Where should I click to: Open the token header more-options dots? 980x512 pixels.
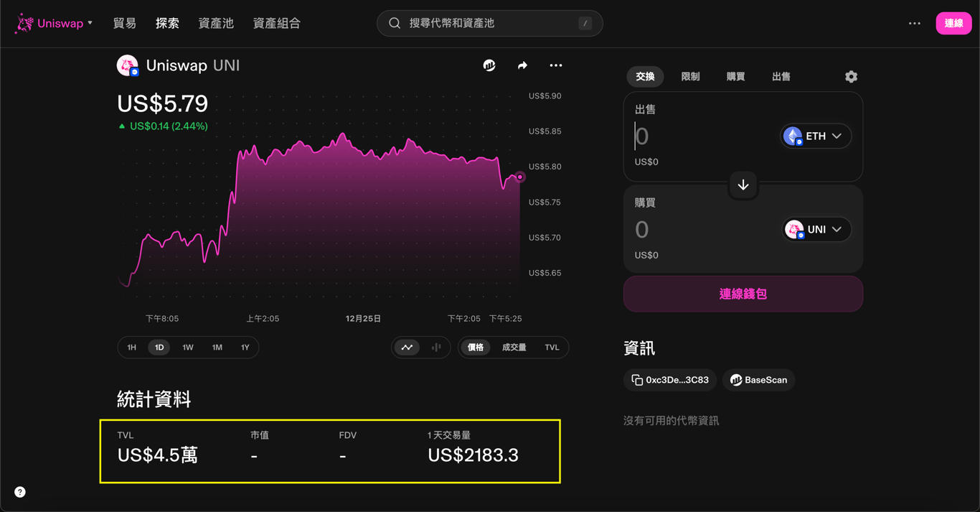click(x=556, y=65)
